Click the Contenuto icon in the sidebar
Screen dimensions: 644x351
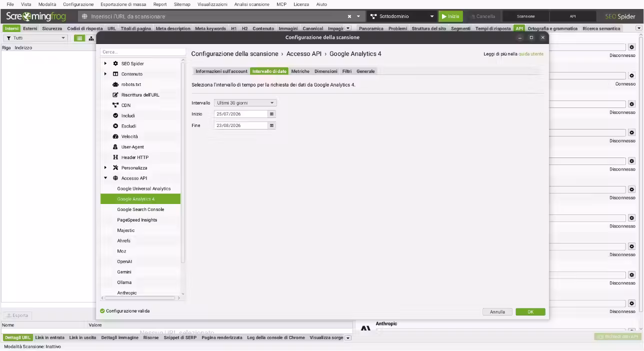click(x=115, y=74)
